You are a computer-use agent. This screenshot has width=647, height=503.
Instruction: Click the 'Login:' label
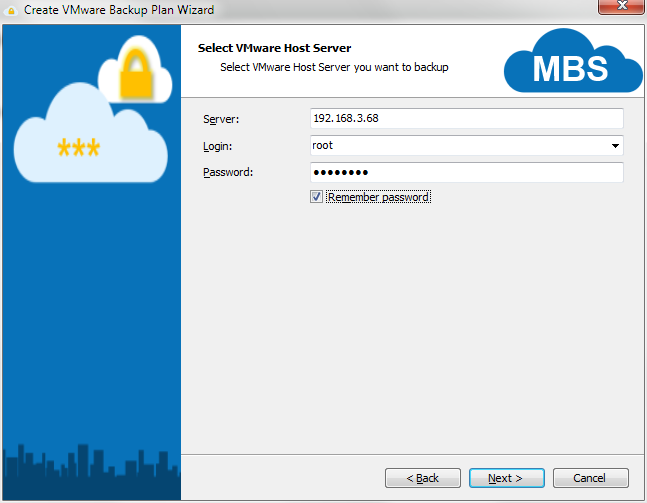(217, 146)
